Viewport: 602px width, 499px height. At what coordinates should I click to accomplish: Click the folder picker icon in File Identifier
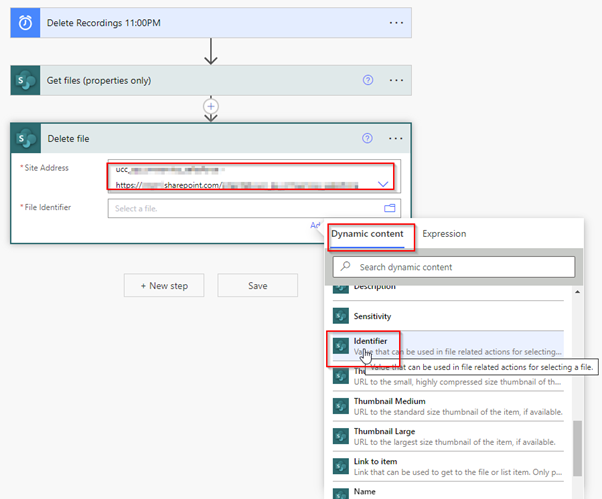click(390, 208)
